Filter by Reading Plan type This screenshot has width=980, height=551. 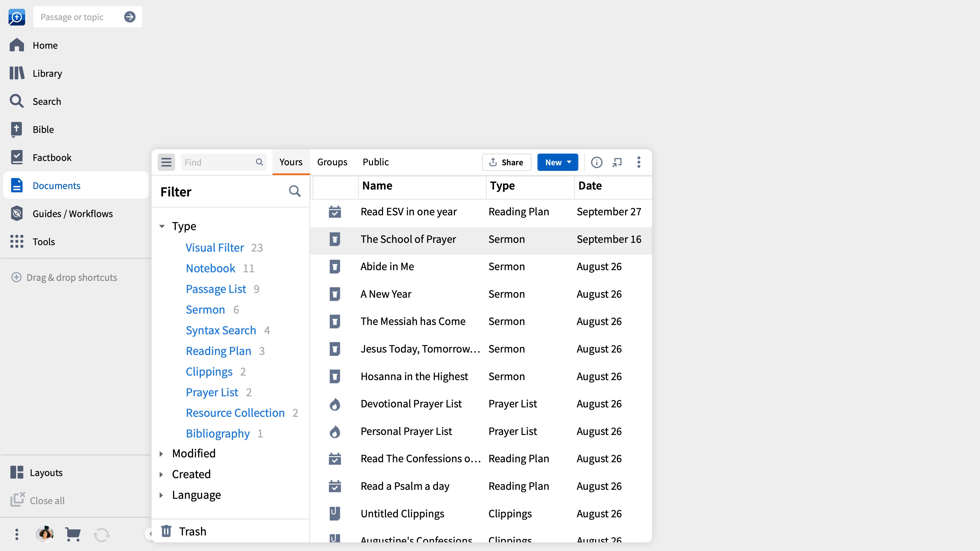[x=218, y=351]
